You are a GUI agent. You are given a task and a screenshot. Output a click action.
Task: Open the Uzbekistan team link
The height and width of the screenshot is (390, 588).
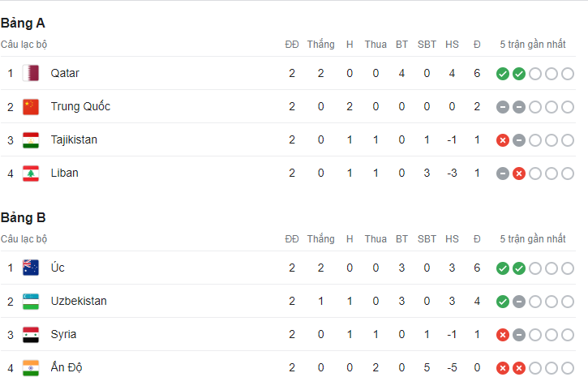coord(79,301)
